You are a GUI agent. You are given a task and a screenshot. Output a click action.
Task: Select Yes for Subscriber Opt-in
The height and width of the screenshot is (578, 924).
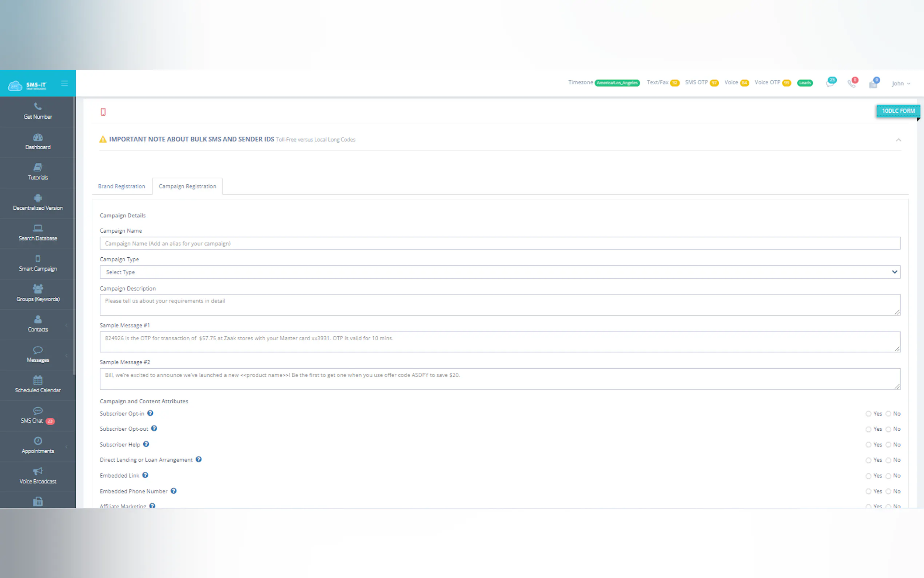click(x=868, y=413)
